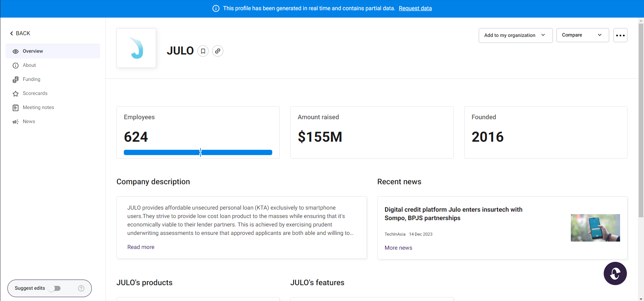Follow the Request data link
Screen dimensions: 644x301
point(415,8)
